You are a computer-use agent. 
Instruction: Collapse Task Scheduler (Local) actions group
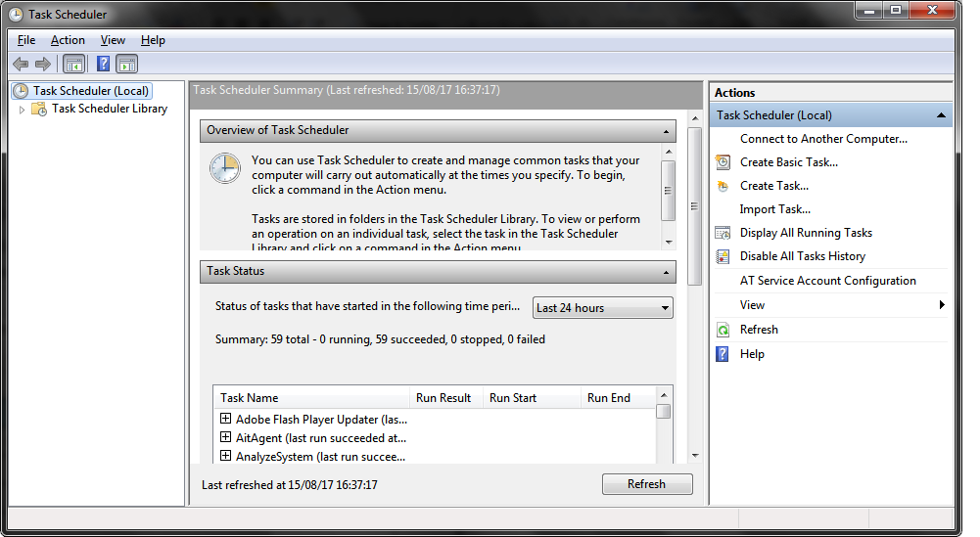point(941,115)
